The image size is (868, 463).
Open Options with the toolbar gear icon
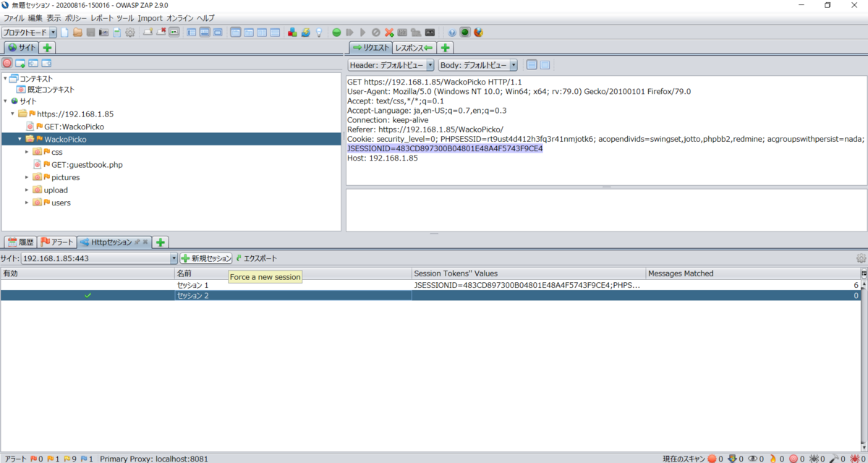point(130,33)
